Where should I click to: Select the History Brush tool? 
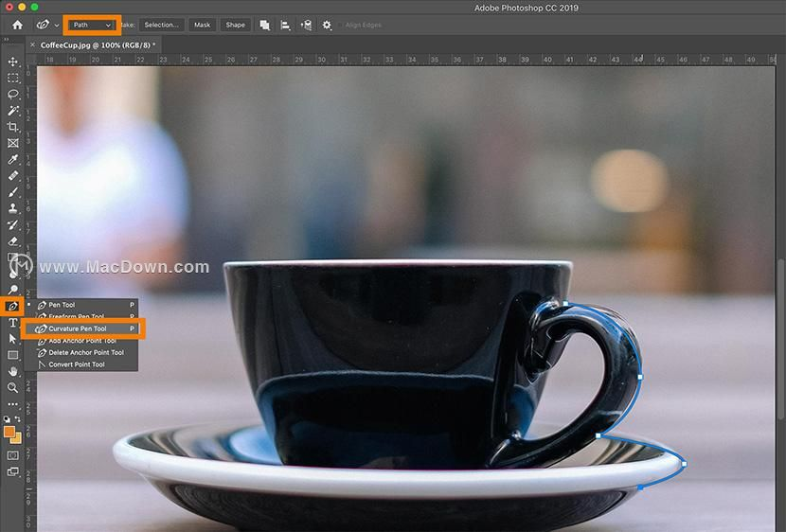tap(13, 224)
